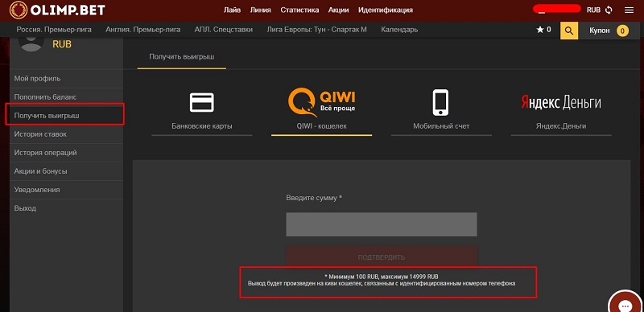644x312 pixels.
Task: Open Уведомления in sidebar
Action: coord(66,190)
